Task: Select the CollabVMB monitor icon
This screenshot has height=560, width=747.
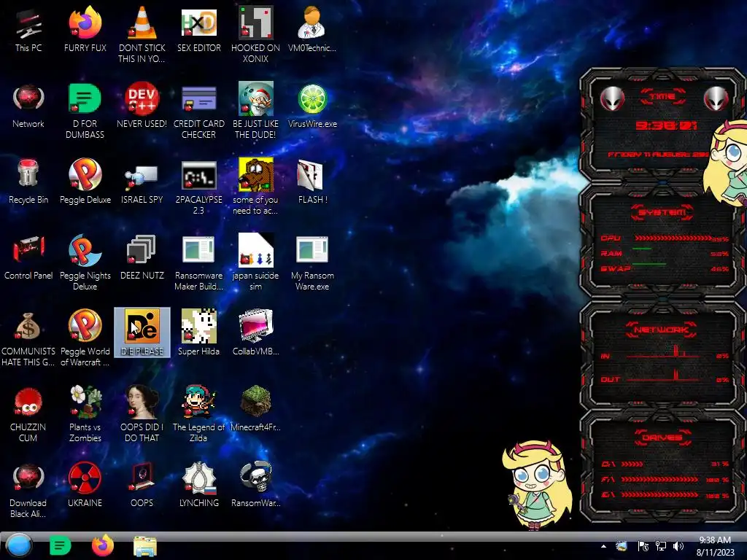Action: click(x=255, y=332)
